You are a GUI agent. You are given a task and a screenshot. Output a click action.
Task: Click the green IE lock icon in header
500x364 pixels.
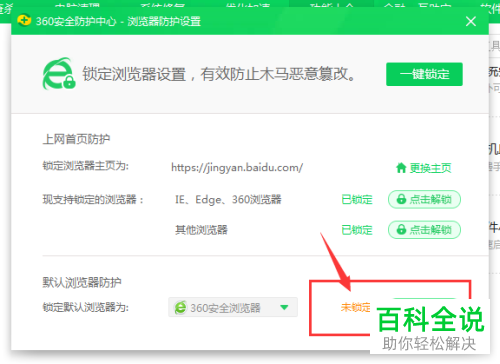tap(59, 74)
